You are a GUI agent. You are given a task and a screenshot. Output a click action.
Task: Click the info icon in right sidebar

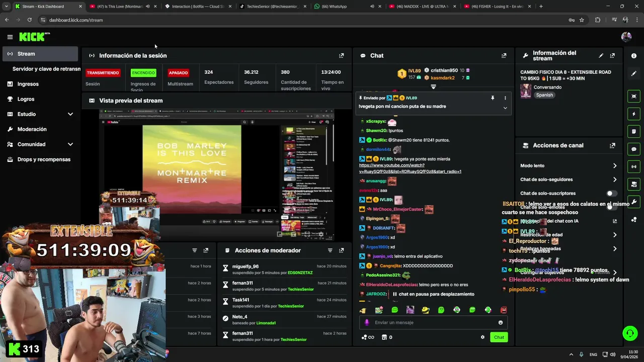coord(634,56)
